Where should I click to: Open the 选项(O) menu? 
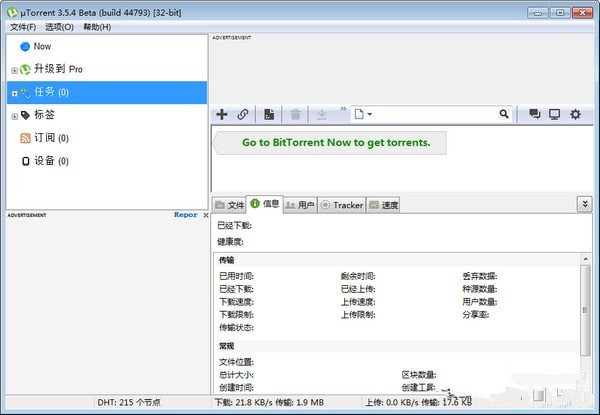click(x=59, y=27)
